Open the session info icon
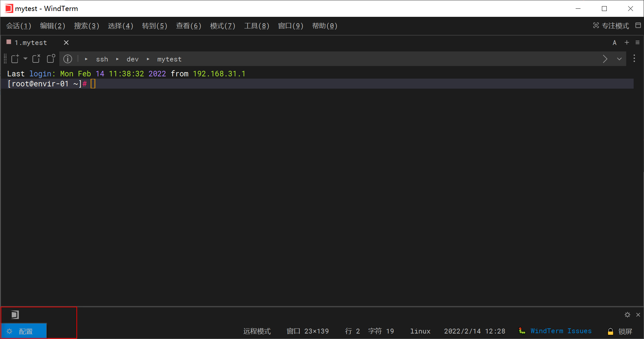Viewport: 644px width, 339px height. pos(68,59)
